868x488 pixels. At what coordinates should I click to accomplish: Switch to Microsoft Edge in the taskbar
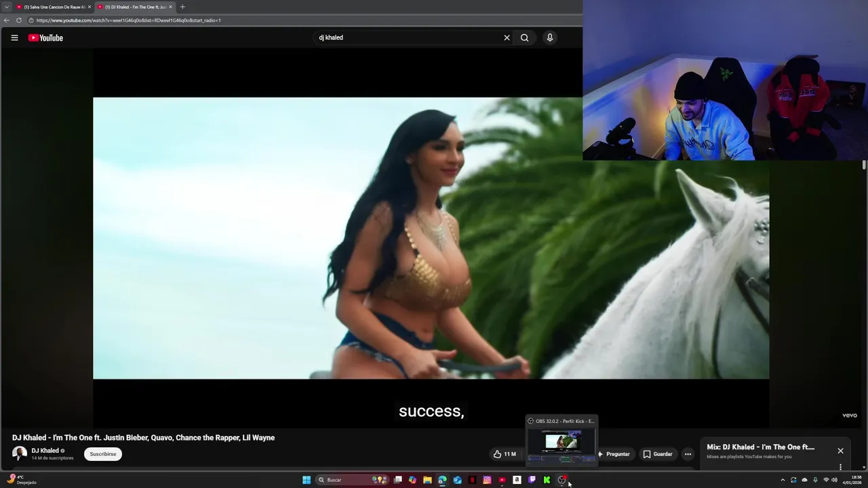point(442,480)
